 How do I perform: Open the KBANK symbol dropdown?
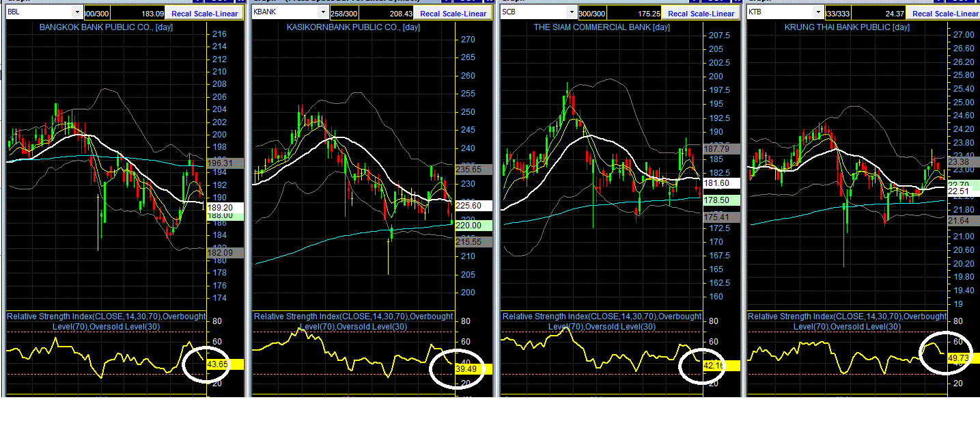point(322,12)
